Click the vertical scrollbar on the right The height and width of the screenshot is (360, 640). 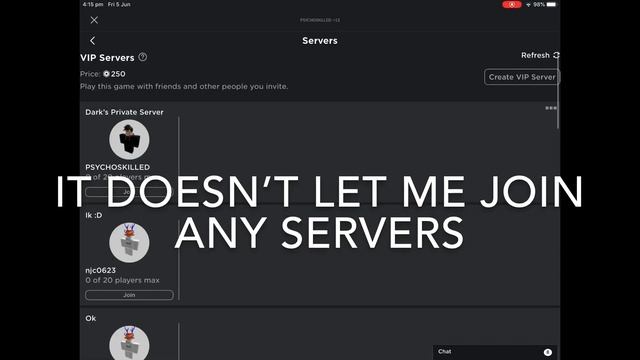tap(558, 92)
